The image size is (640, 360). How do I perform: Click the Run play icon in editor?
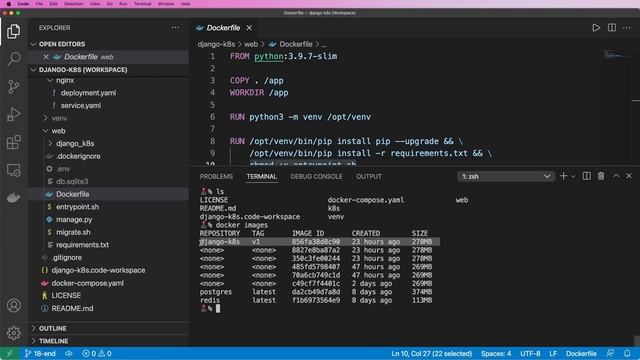click(x=596, y=28)
